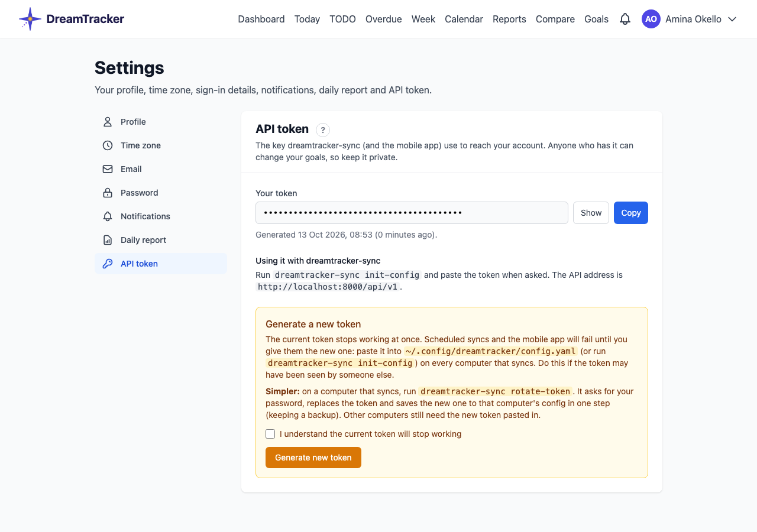Expand the Amina Okello account menu chevron

click(732, 19)
